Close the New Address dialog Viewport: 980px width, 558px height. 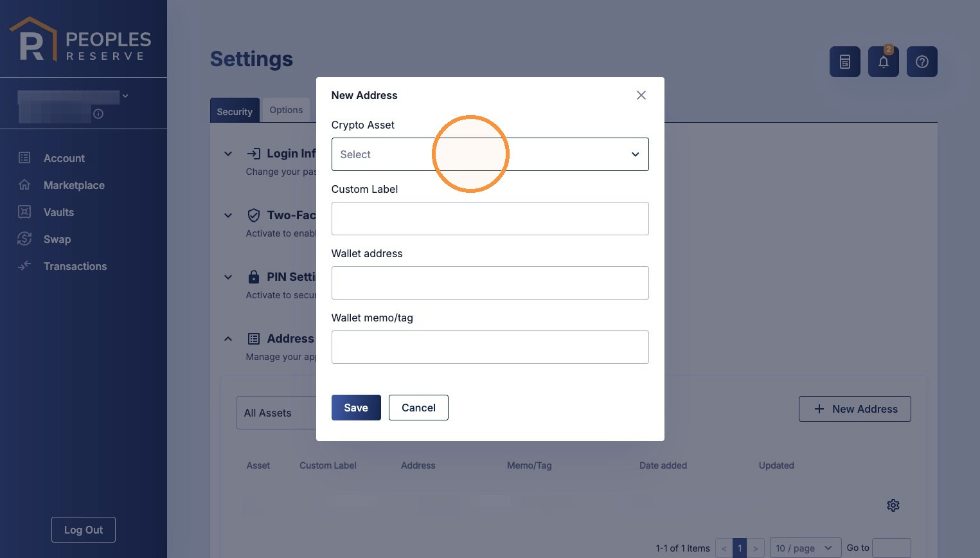point(641,95)
